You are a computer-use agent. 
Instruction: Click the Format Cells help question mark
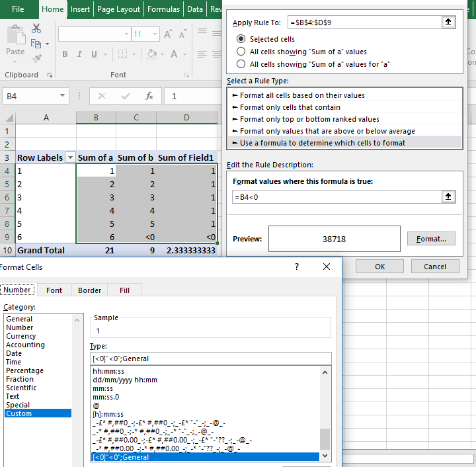point(297,267)
